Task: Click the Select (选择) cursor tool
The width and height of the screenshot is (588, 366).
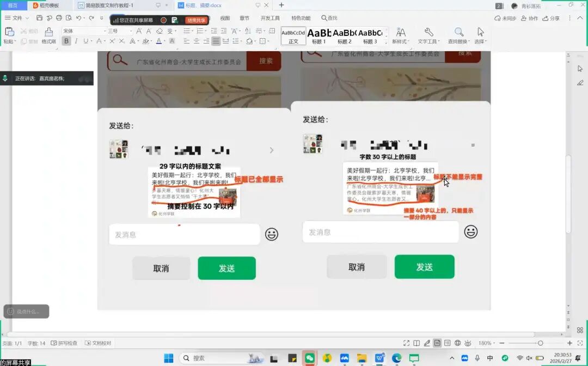Action: coord(480,35)
